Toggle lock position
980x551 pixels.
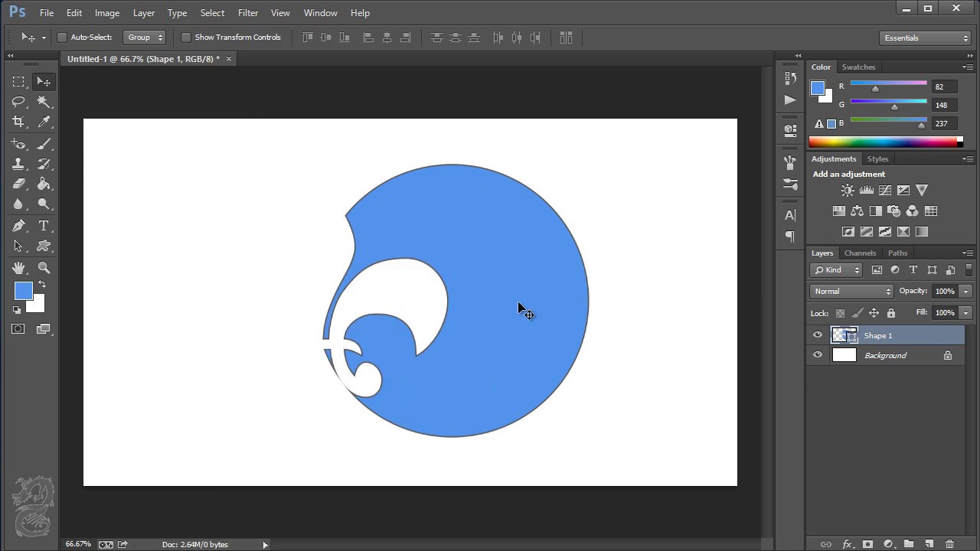pos(874,313)
